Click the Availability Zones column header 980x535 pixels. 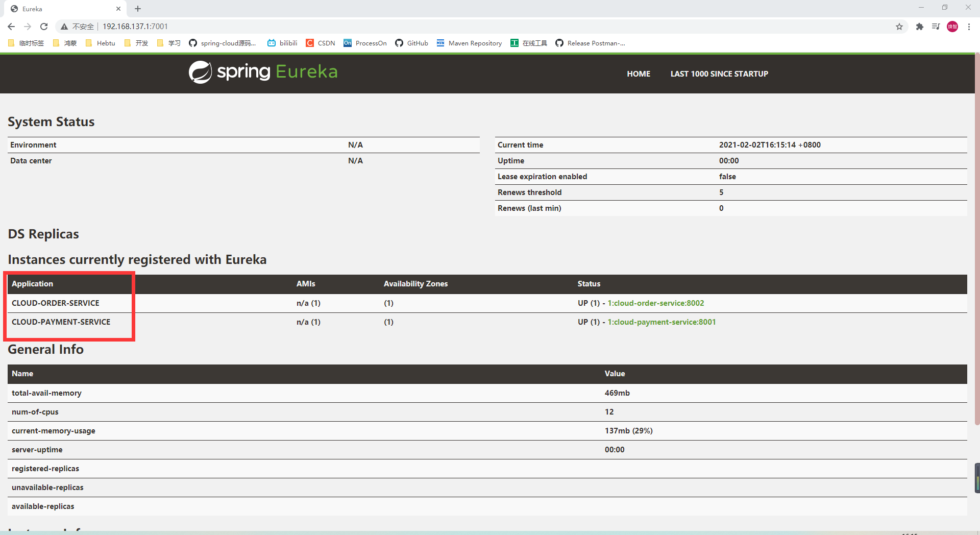pyautogui.click(x=415, y=284)
